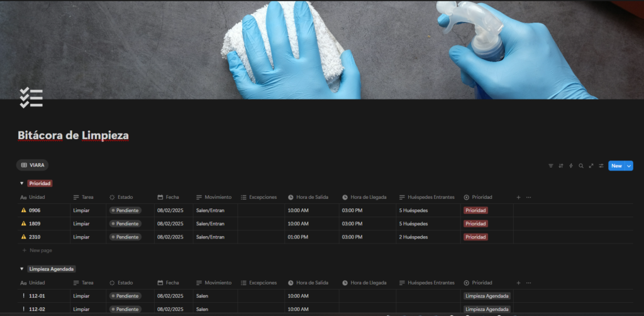The width and height of the screenshot is (644, 316).
Task: Edit the Bitácora de Limpieza title
Action: point(73,135)
